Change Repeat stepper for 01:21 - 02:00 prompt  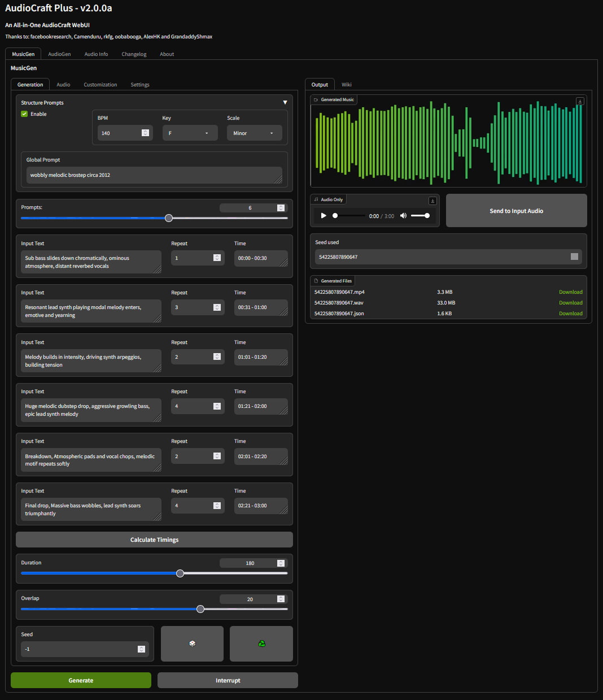coord(217,406)
